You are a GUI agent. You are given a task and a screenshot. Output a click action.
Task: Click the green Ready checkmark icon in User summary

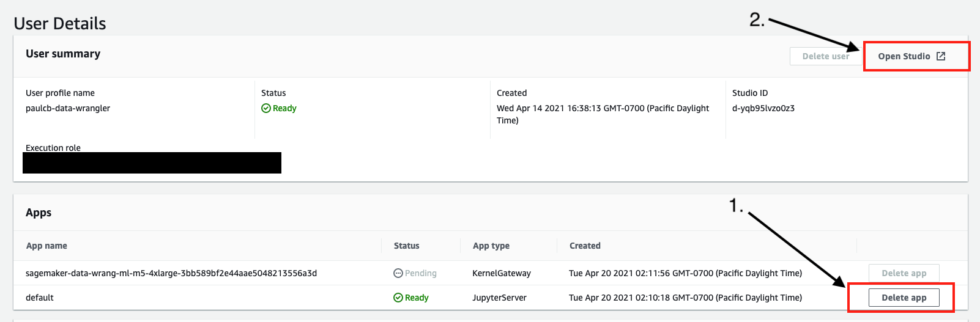[266, 108]
